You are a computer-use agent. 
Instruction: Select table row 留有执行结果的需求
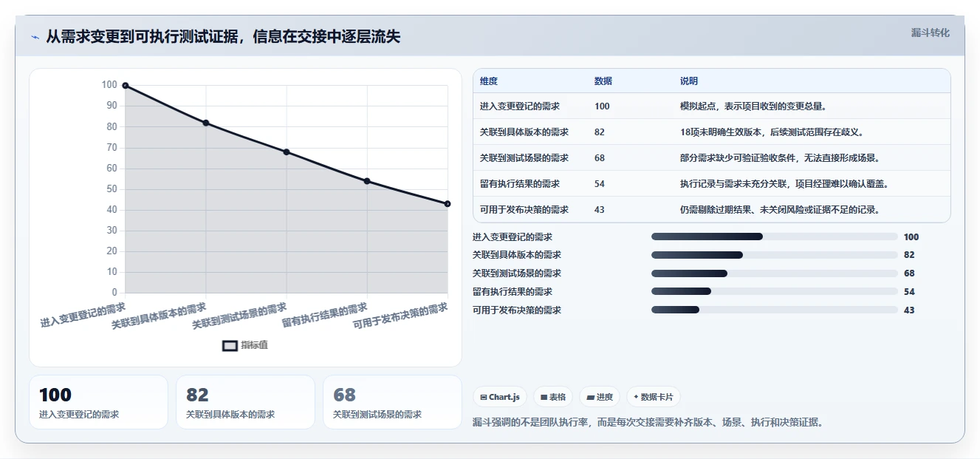click(x=711, y=184)
